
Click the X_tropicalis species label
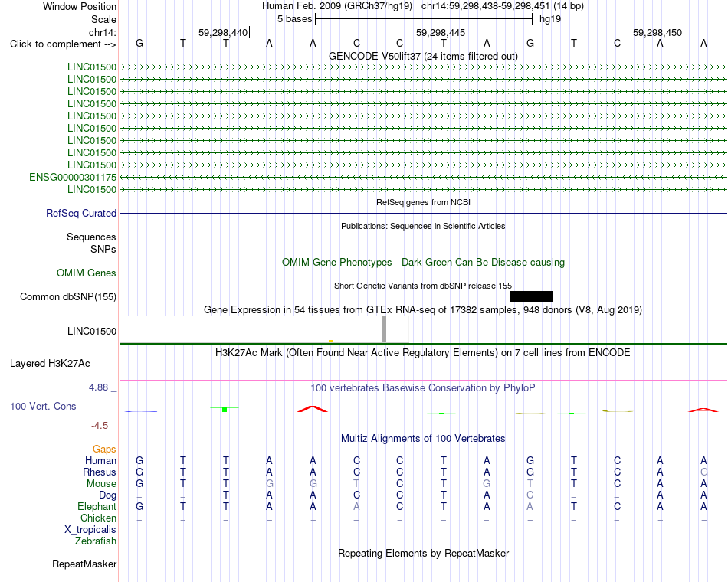pos(90,530)
